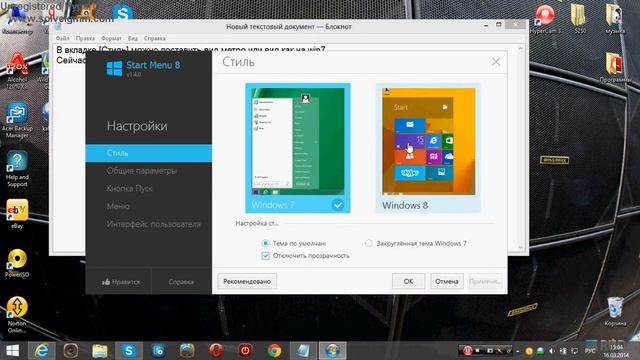This screenshot has width=640, height=360.
Task: Click the OK button
Action: (408, 281)
